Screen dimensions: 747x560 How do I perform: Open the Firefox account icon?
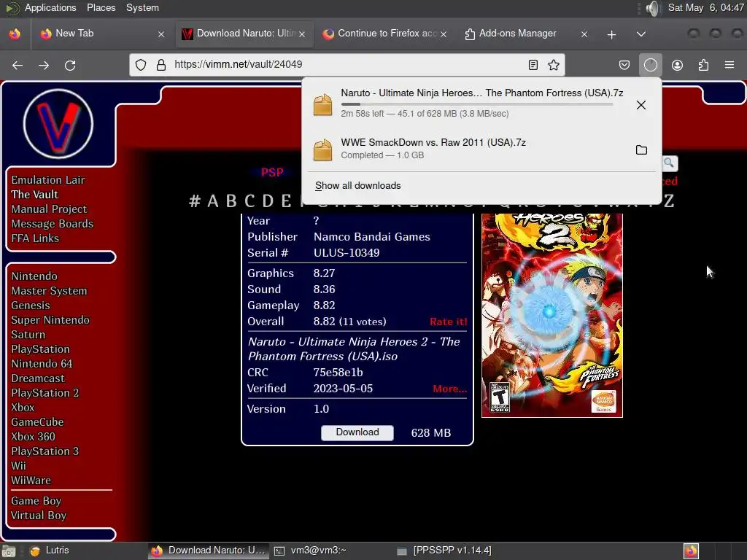pos(677,65)
